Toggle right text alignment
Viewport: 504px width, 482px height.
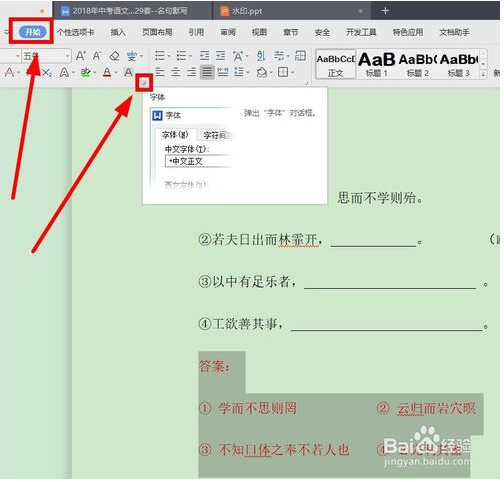coord(191,72)
